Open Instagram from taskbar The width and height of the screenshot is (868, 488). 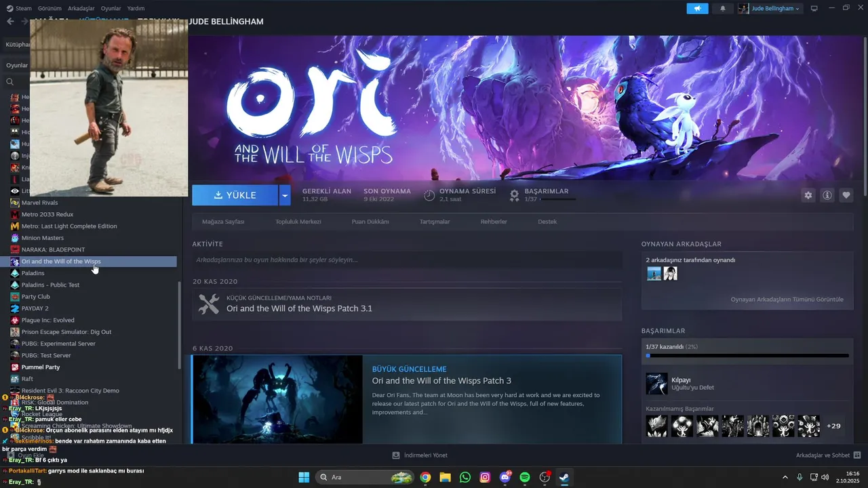click(485, 477)
